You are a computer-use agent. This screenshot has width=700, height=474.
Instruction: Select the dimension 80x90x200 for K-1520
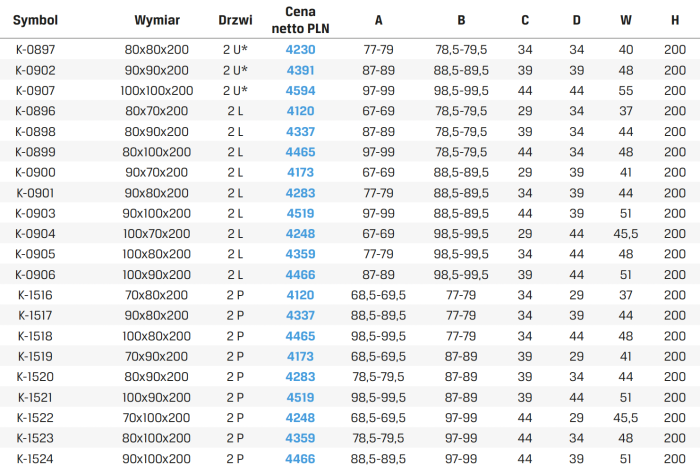tap(157, 377)
